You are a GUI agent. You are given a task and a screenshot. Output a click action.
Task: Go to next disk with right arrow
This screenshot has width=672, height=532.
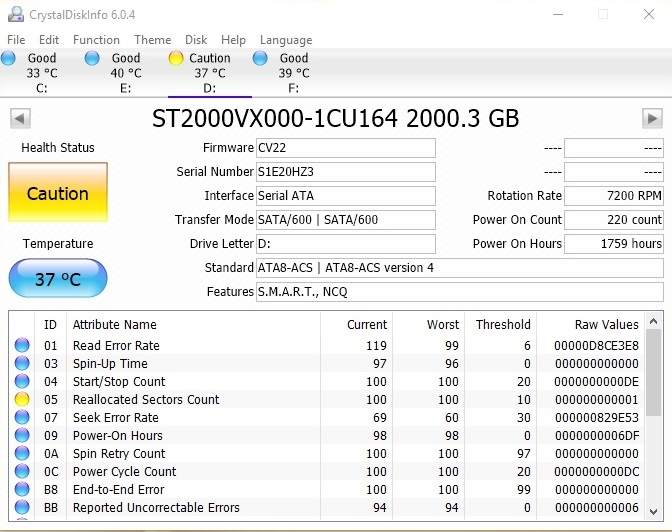click(652, 118)
